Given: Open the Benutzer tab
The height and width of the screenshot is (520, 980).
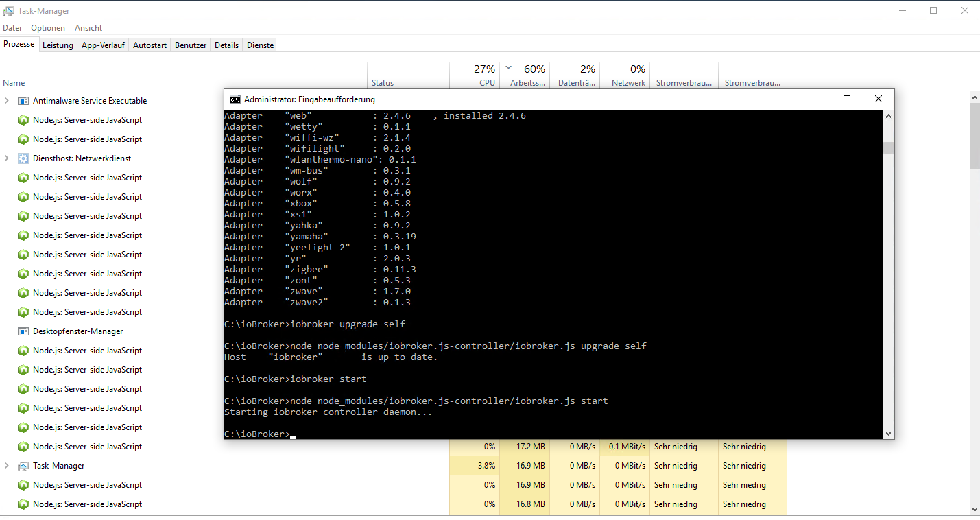Looking at the screenshot, I should tap(191, 45).
